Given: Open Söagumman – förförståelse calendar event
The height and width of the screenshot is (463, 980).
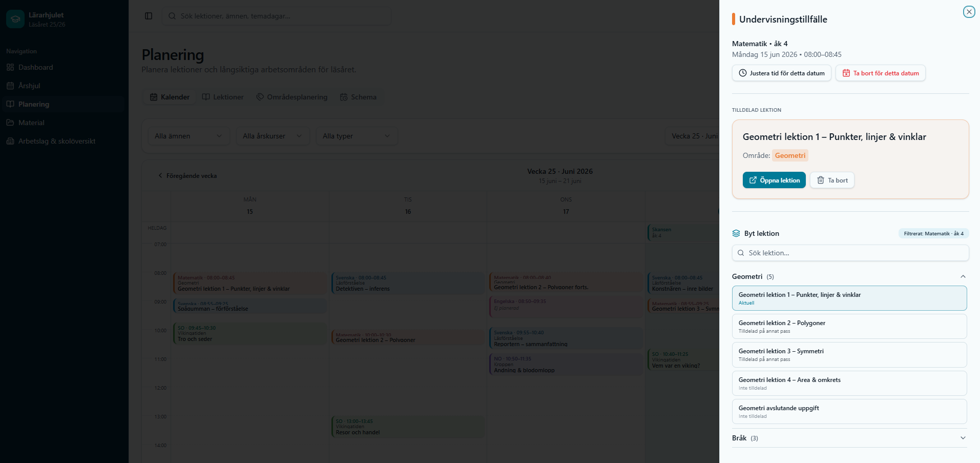Looking at the screenshot, I should 250,306.
